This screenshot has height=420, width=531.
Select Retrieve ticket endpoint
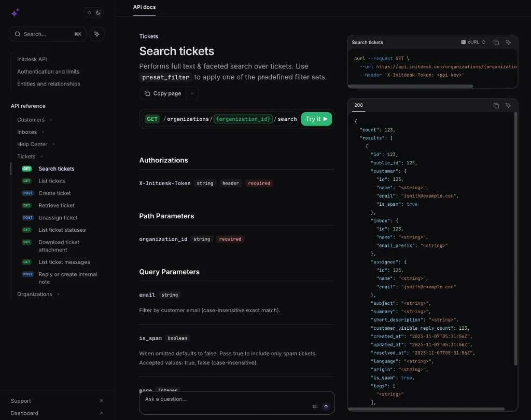[57, 205]
